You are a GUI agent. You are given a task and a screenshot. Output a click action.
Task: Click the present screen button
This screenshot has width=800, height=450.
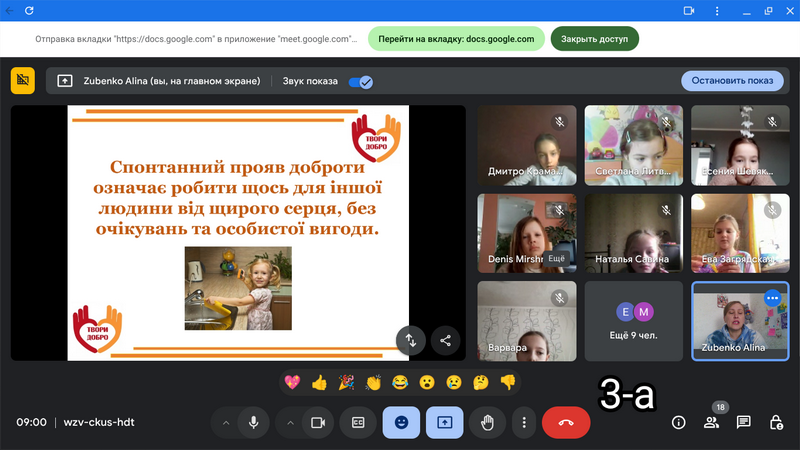point(444,422)
